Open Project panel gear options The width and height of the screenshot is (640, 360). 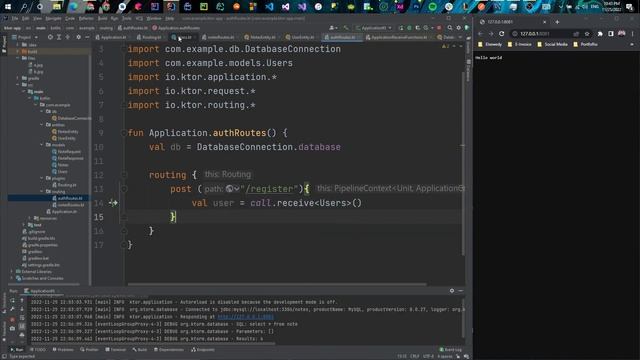coord(78,37)
